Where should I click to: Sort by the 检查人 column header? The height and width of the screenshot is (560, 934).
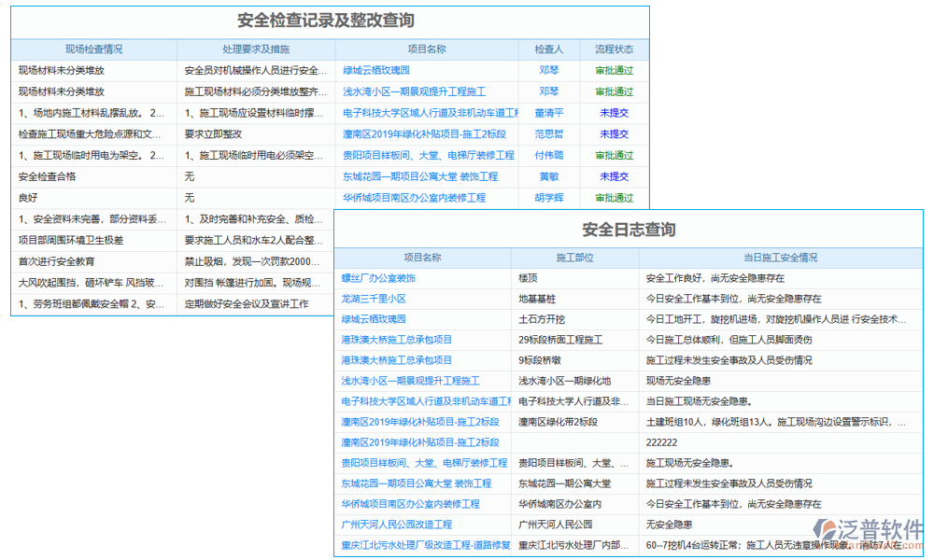tap(548, 49)
